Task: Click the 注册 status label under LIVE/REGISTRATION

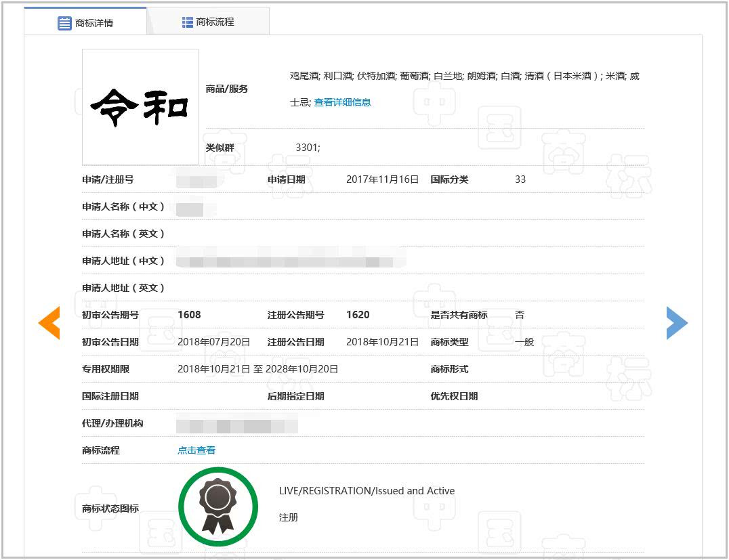Action: (x=289, y=517)
